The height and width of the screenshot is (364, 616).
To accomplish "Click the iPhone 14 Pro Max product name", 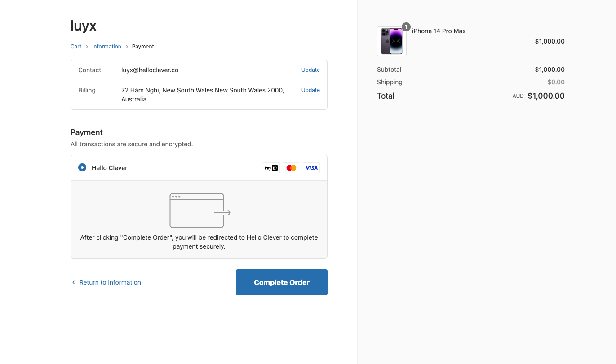I will [x=439, y=31].
